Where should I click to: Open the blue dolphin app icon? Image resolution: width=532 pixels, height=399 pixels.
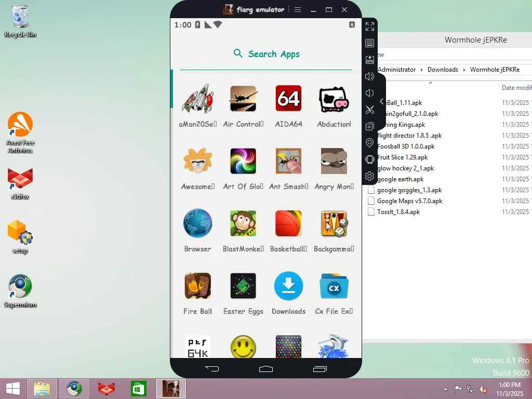point(334,346)
